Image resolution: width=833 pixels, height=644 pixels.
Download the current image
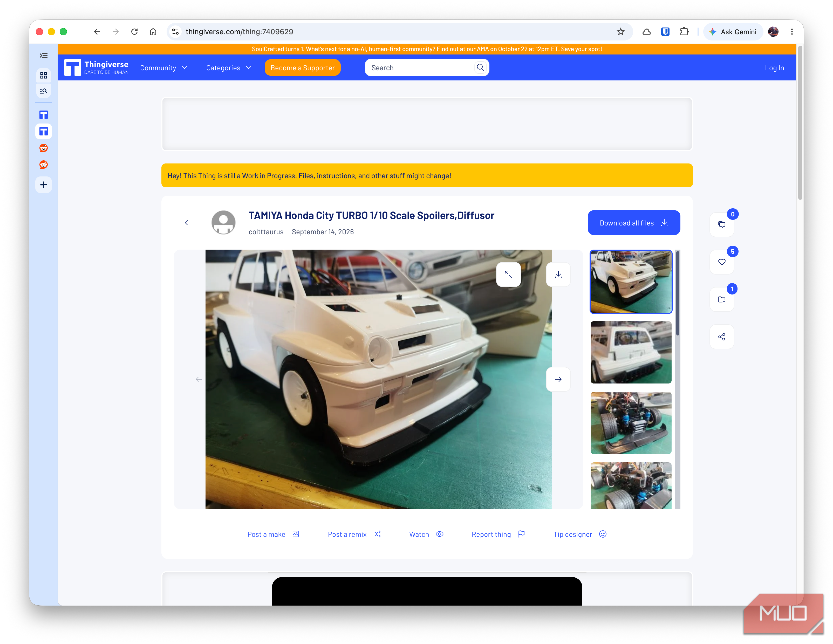(558, 275)
